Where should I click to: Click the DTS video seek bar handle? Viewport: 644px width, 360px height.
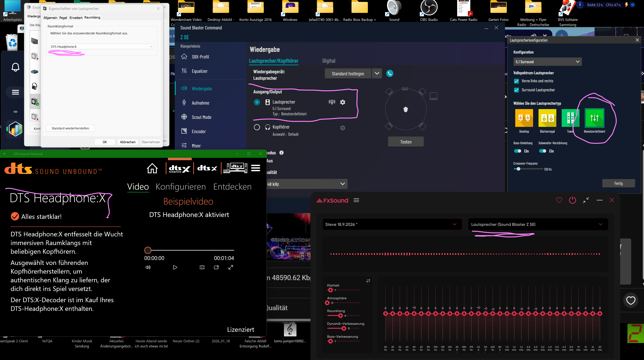tap(148, 250)
